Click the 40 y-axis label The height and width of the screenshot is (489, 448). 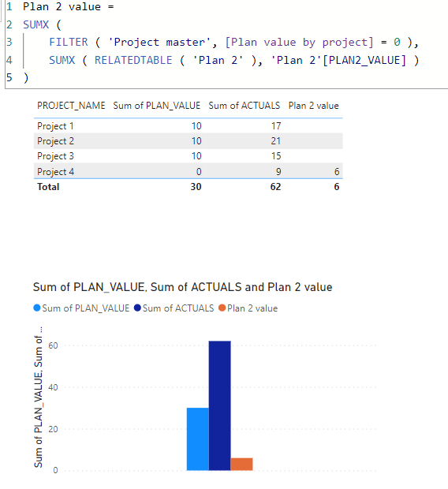pyautogui.click(x=53, y=387)
